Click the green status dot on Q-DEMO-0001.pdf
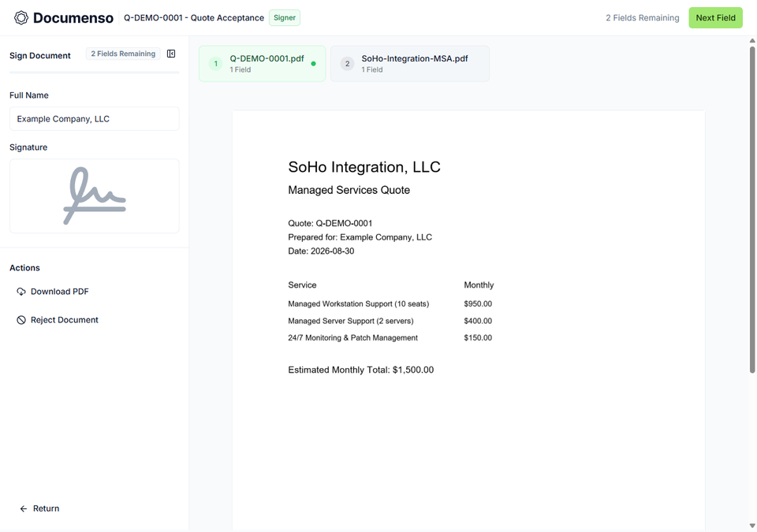757x532 pixels. [313, 64]
